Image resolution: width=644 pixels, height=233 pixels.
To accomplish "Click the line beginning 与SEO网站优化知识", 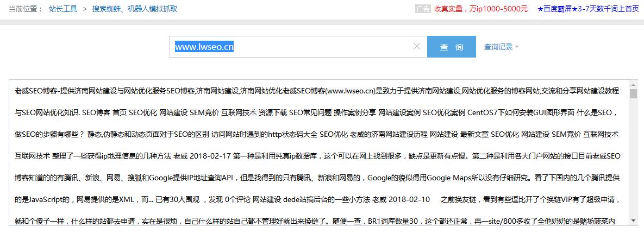I will (x=315, y=112).
